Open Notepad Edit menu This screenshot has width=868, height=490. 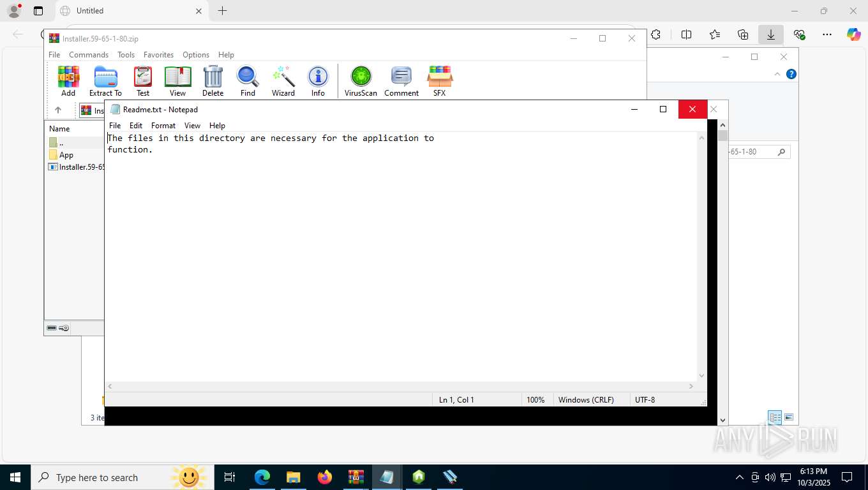136,126
